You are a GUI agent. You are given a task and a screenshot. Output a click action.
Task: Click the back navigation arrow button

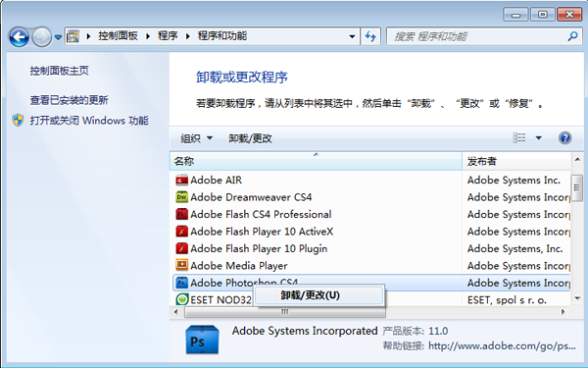(19, 37)
